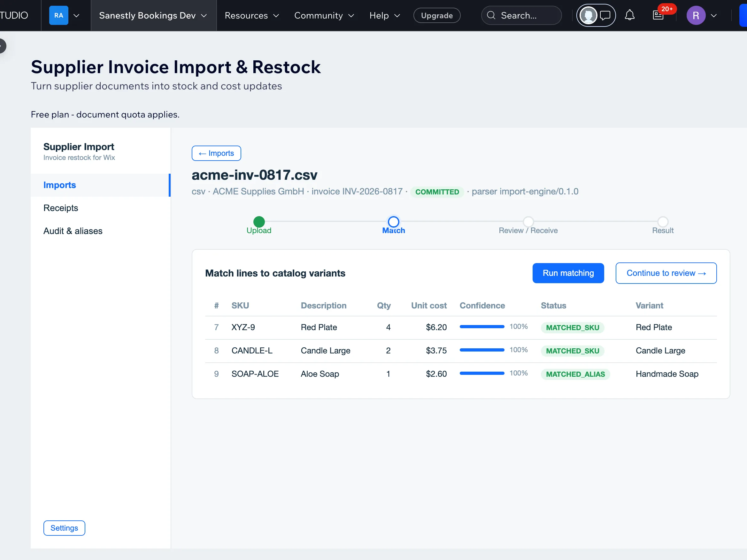
Task: Open the notifications bell
Action: (629, 15)
